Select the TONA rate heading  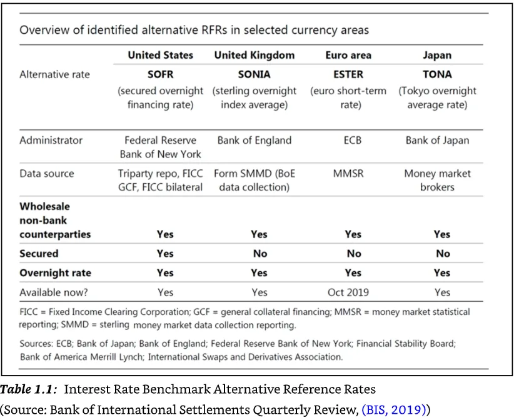(x=437, y=74)
